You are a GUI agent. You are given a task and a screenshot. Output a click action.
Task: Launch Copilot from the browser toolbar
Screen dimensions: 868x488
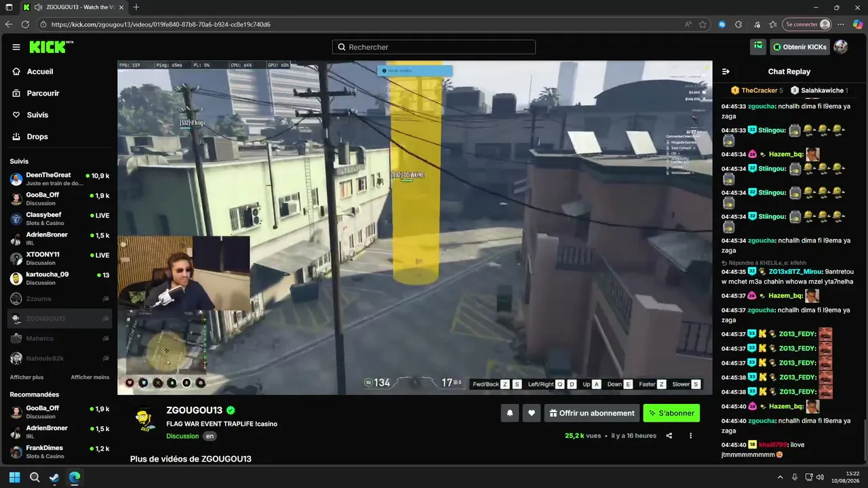pos(858,24)
